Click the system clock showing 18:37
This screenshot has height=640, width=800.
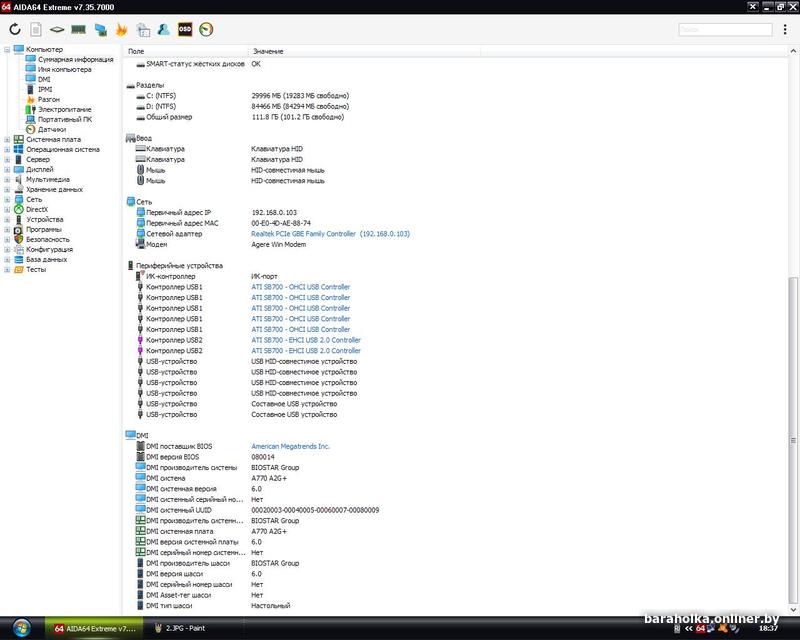point(768,629)
